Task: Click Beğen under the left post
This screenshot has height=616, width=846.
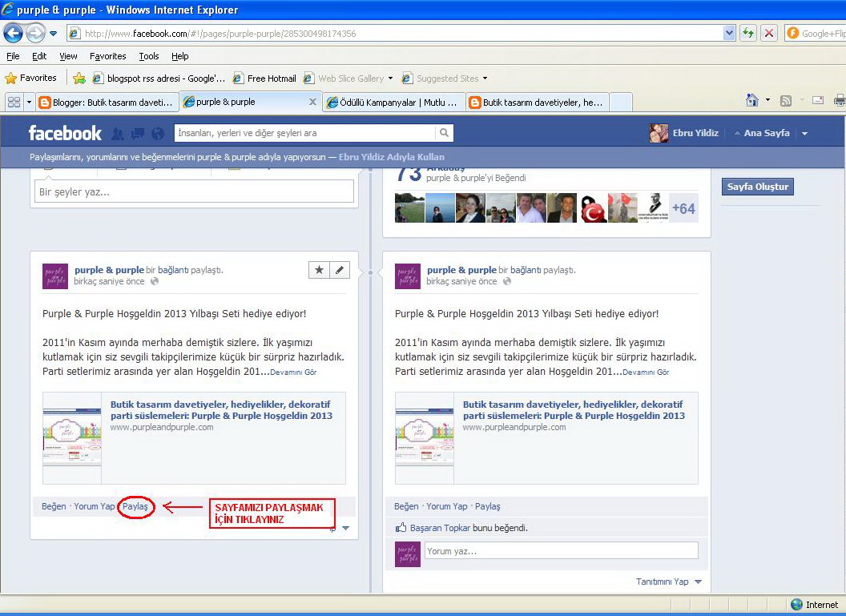Action: [x=54, y=506]
